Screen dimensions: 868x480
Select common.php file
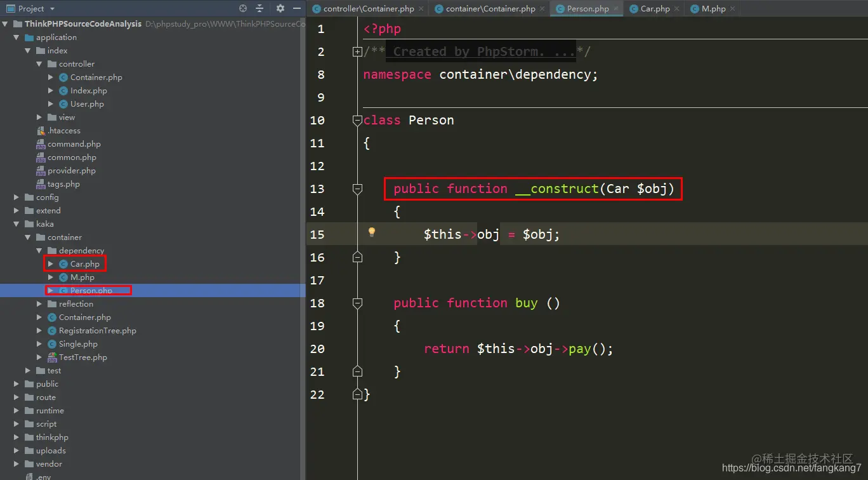pos(72,157)
